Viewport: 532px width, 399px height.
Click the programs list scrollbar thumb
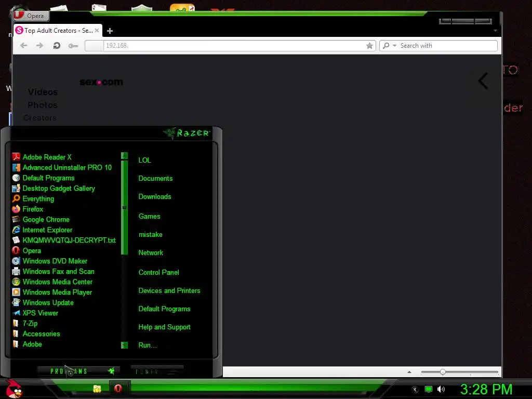(x=125, y=207)
